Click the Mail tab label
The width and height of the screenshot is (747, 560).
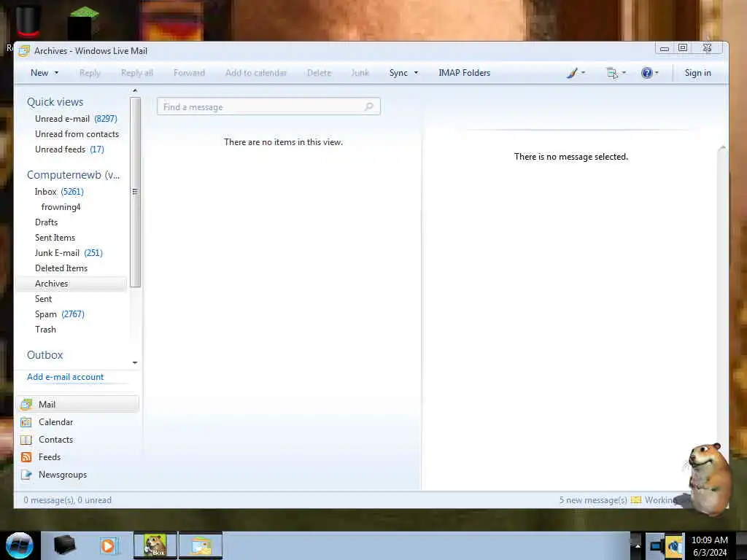pos(47,404)
